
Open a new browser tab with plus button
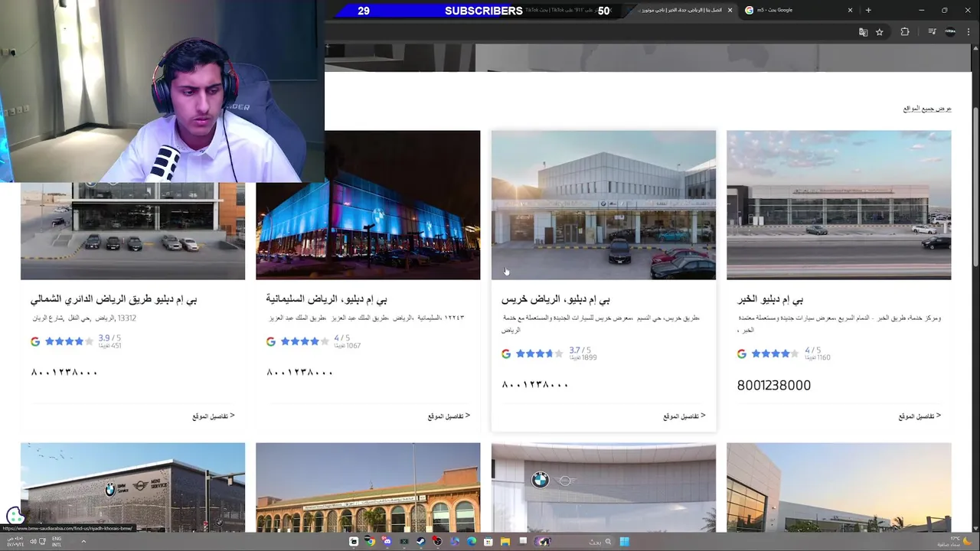point(868,10)
